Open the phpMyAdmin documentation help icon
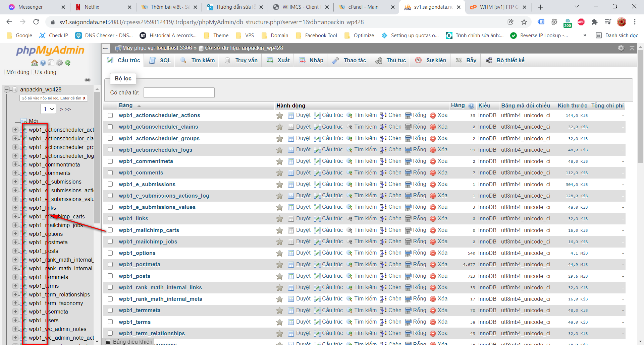Viewport: 644px width, 345px height. pyautogui.click(x=43, y=63)
